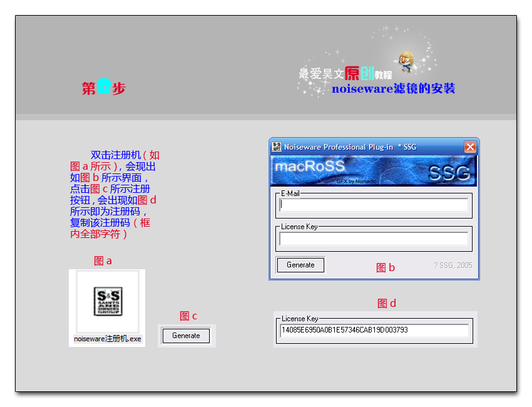Click the noiseware注册机.exe file name label
The image size is (532, 407).
pyautogui.click(x=108, y=339)
